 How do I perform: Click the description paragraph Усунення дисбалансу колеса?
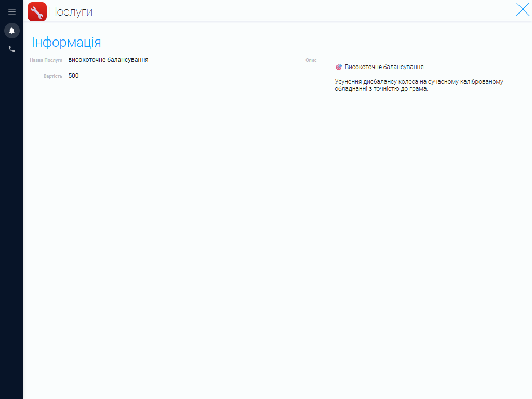point(419,85)
